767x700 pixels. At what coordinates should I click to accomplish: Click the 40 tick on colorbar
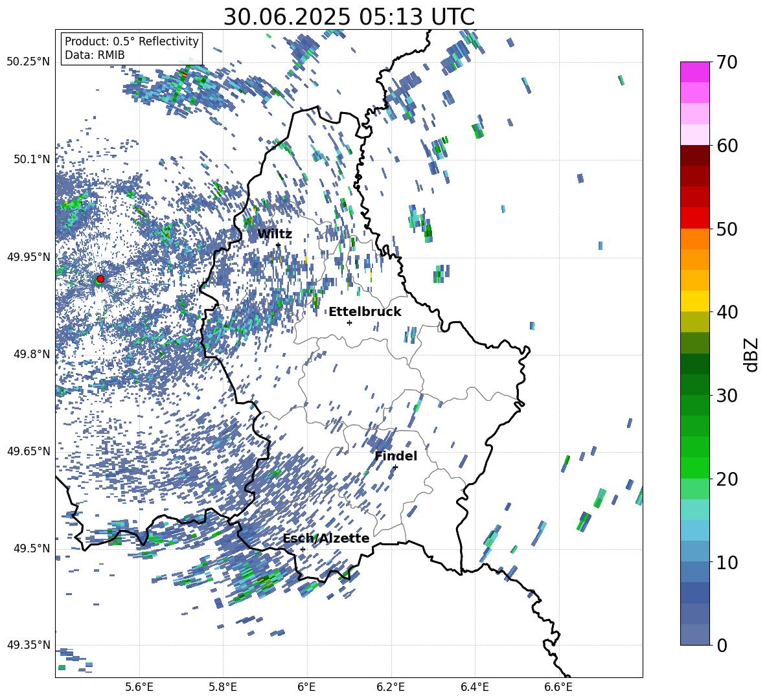pyautogui.click(x=727, y=312)
